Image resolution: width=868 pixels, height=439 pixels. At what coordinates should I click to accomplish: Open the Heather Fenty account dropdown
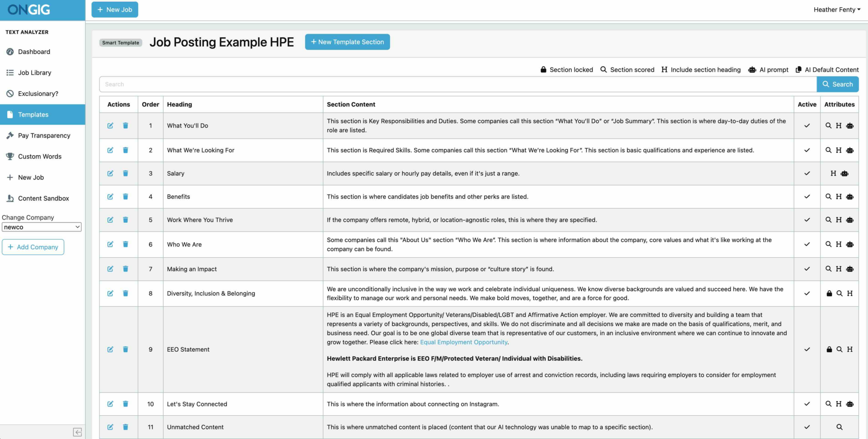[x=836, y=9]
